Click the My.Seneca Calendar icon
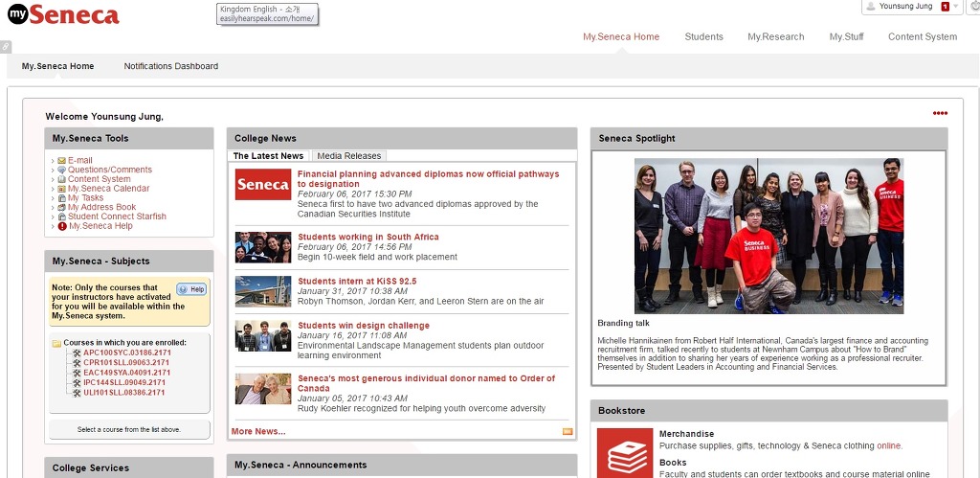This screenshot has width=980, height=478. [62, 189]
